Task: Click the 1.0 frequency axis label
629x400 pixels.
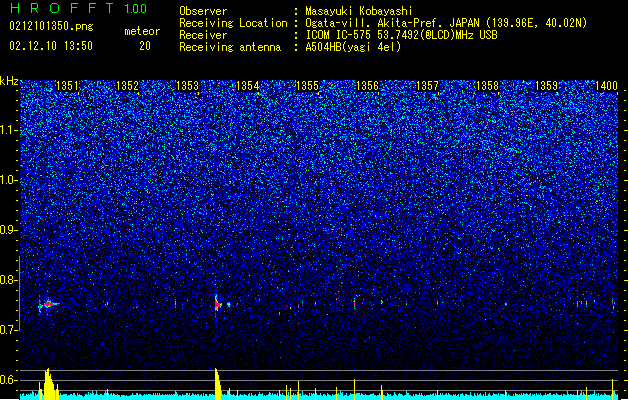Action: pos(9,181)
